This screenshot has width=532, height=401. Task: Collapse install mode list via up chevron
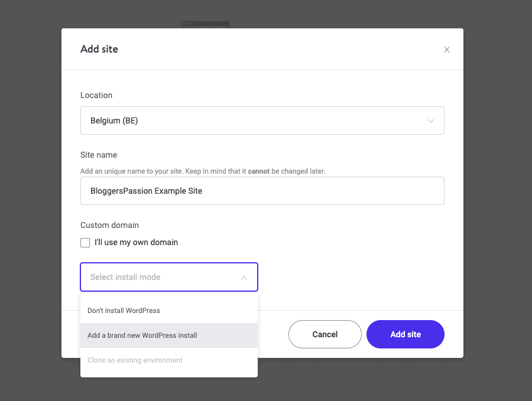pyautogui.click(x=244, y=278)
